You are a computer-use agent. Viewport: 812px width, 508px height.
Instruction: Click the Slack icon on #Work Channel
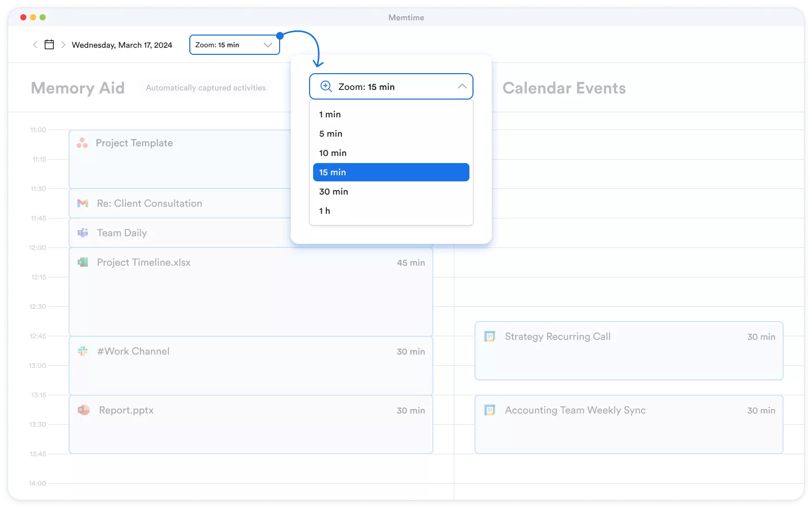tap(83, 351)
